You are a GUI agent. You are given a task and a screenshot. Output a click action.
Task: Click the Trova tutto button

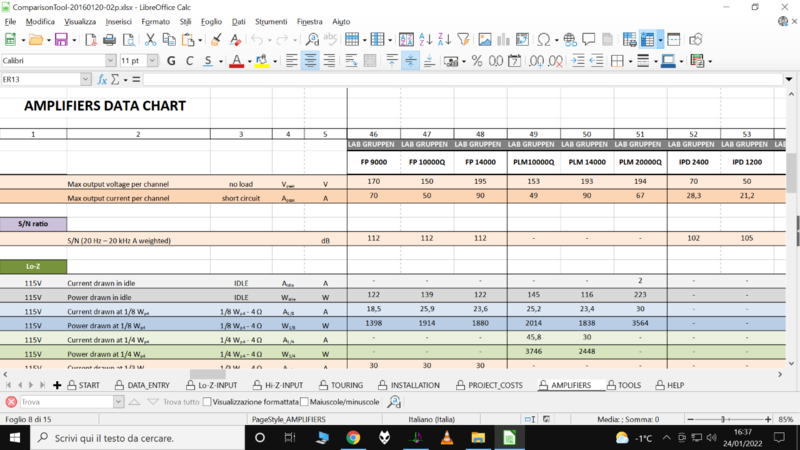180,402
